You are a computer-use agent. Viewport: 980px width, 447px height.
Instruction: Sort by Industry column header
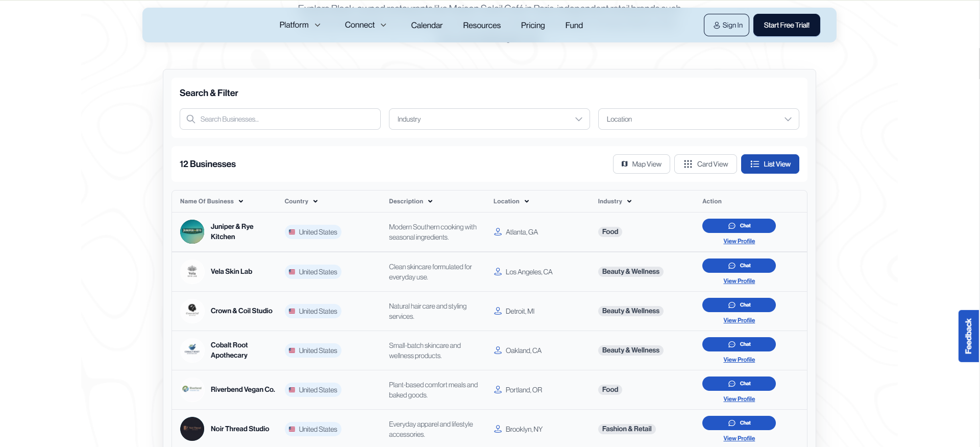click(x=615, y=201)
